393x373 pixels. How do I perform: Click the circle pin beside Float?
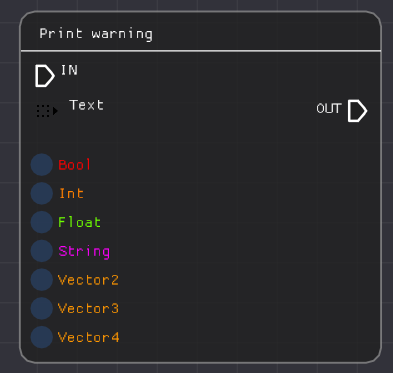coord(42,222)
